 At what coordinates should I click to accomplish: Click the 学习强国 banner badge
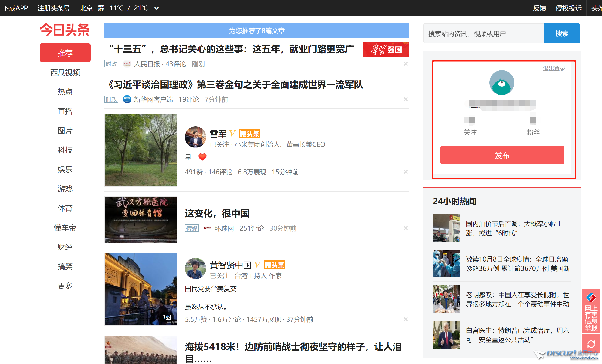point(386,50)
